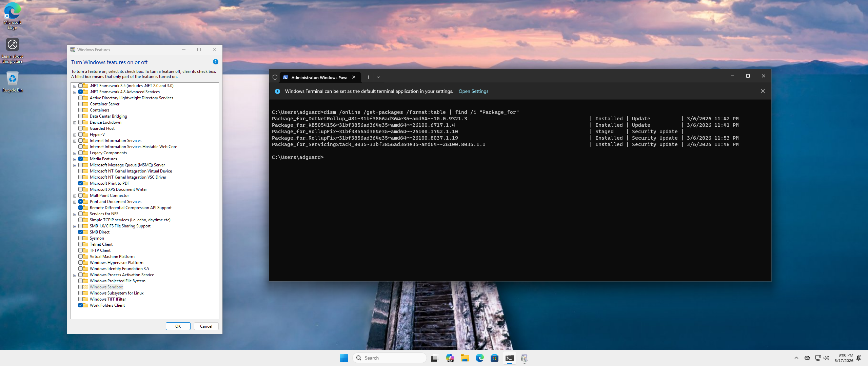Viewport: 868px width, 366px height.
Task: Expand the Internet Information Services node
Action: click(x=75, y=141)
